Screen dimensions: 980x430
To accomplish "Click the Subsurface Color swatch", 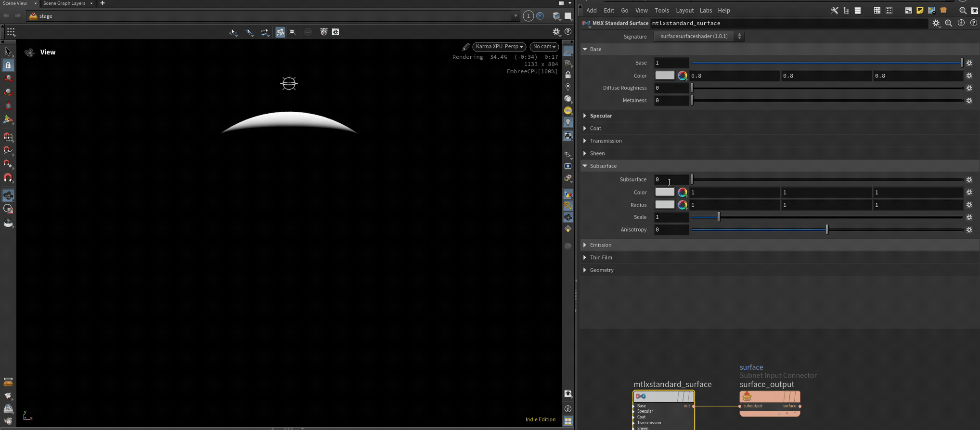I will (x=665, y=192).
